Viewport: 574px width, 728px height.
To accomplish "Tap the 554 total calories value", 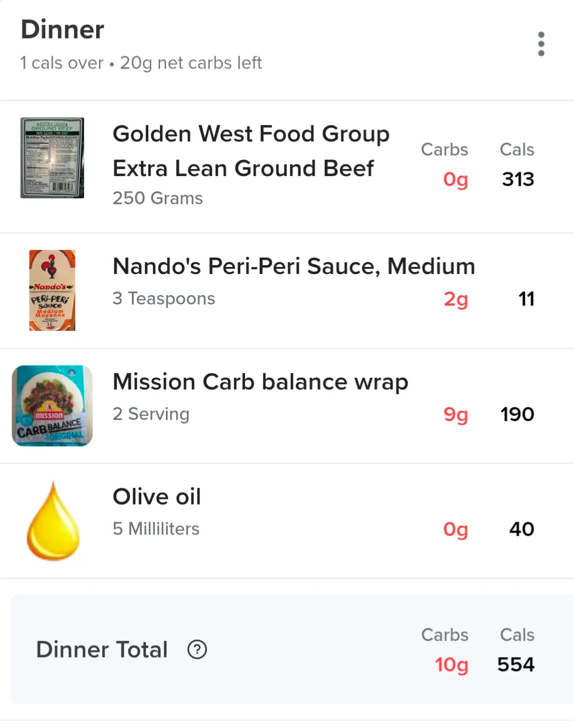I will click(x=516, y=665).
